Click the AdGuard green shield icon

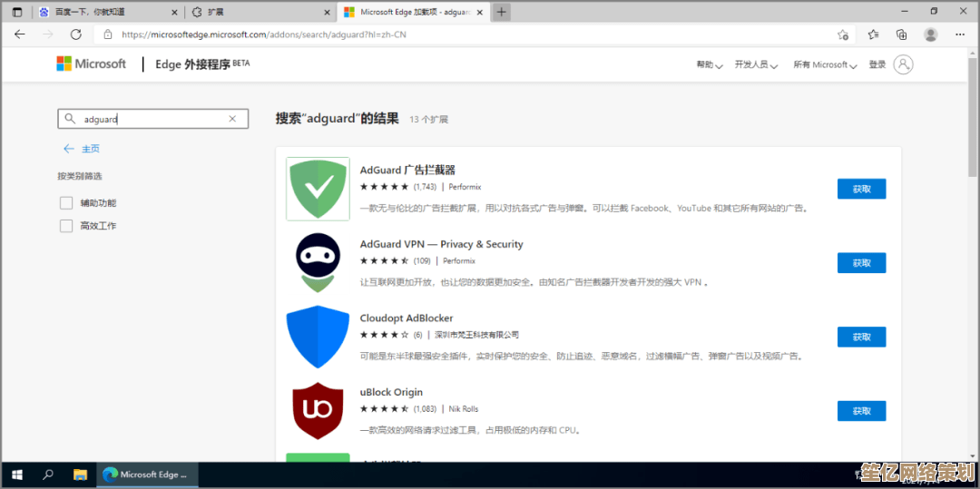click(x=318, y=189)
